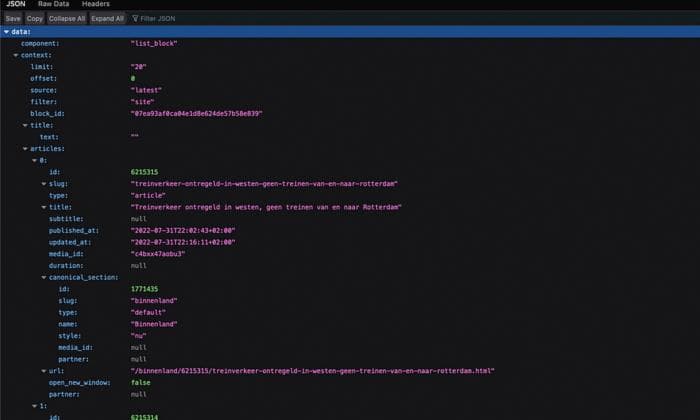Click Expand All in the toolbar

tap(107, 18)
